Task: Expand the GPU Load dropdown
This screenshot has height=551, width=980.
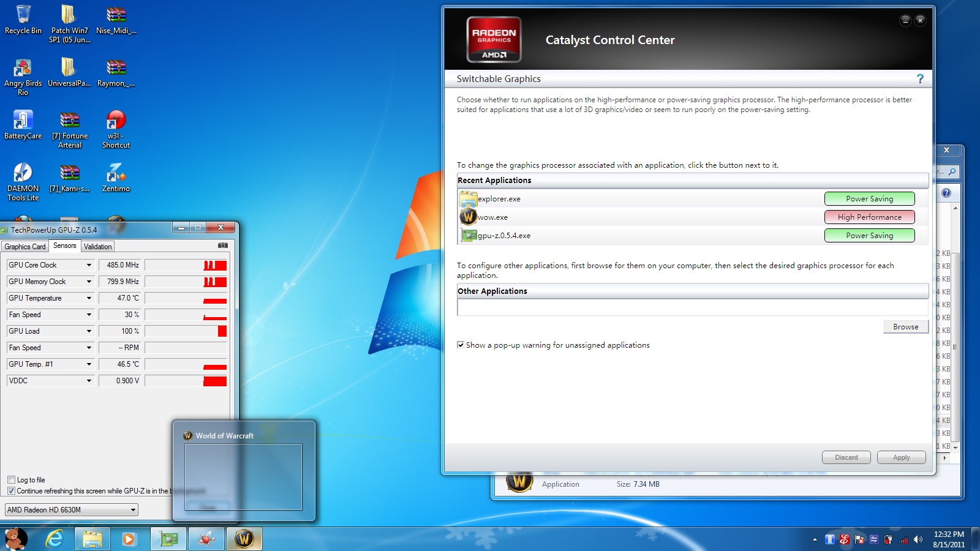Action: click(89, 331)
